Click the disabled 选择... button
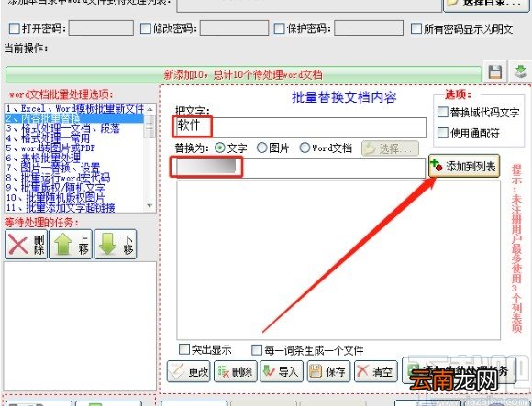Image resolution: width=532 pixels, height=406 pixels. click(x=390, y=148)
